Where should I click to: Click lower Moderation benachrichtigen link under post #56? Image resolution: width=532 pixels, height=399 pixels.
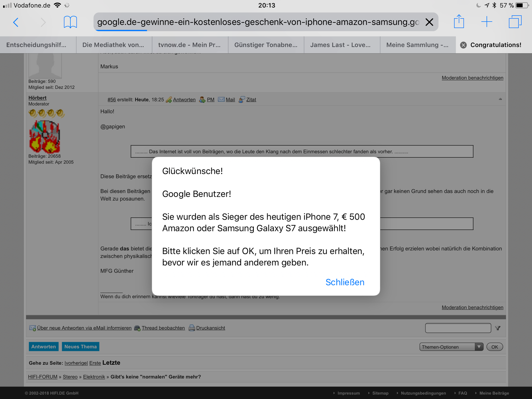472,308
